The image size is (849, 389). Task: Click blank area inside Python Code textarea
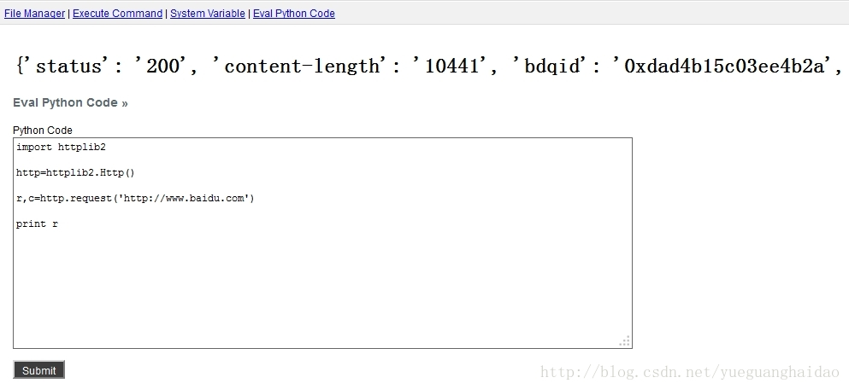click(323, 287)
